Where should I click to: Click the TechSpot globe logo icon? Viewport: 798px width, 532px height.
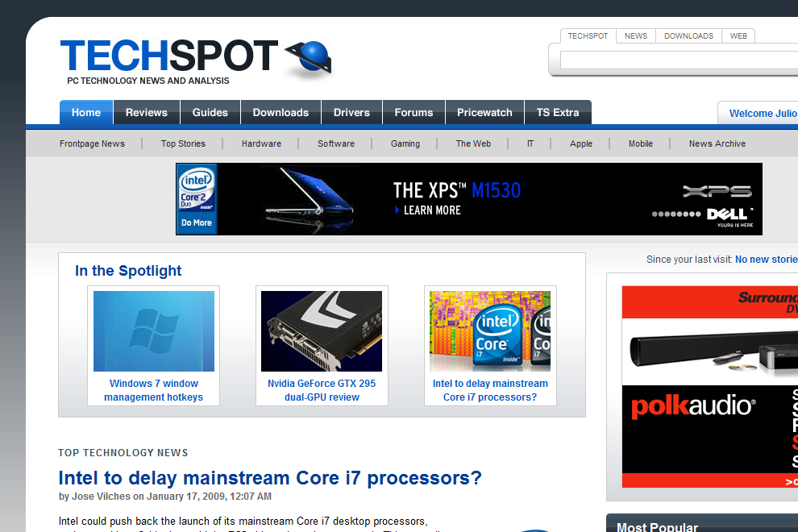[310, 58]
